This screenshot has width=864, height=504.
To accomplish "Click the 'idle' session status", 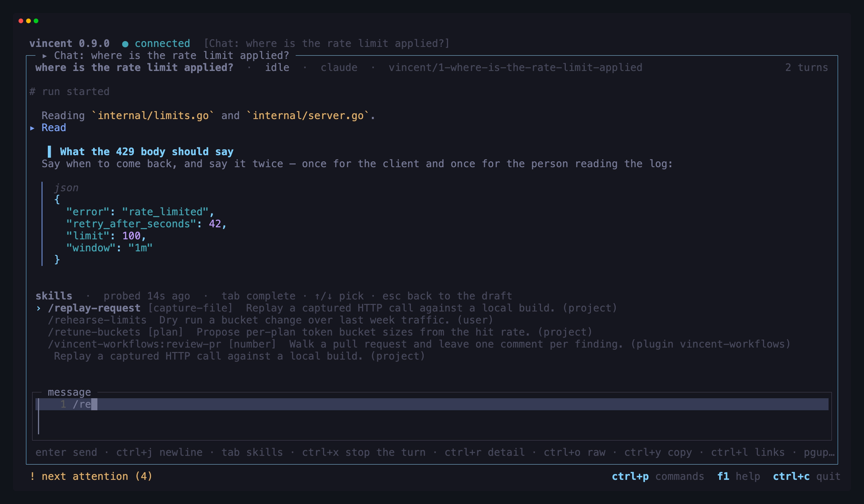I will [x=277, y=68].
